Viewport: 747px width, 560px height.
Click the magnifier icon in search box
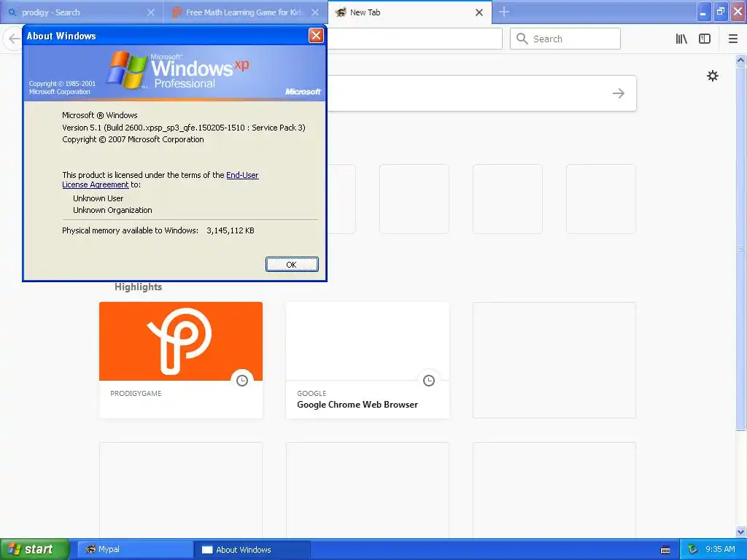click(x=522, y=39)
